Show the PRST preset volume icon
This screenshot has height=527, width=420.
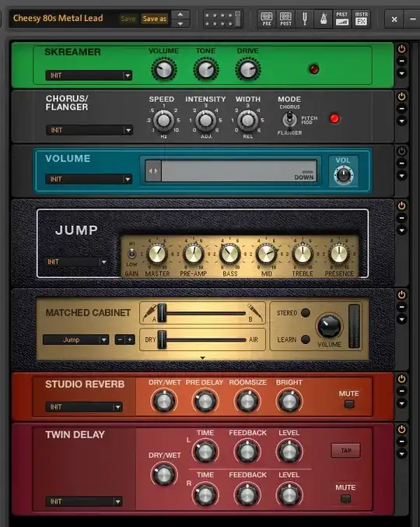tap(342, 19)
